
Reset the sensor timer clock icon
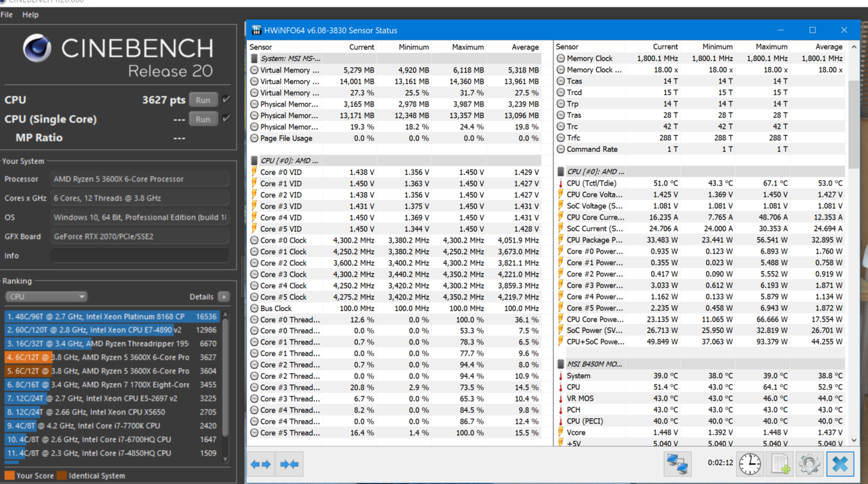click(x=750, y=464)
